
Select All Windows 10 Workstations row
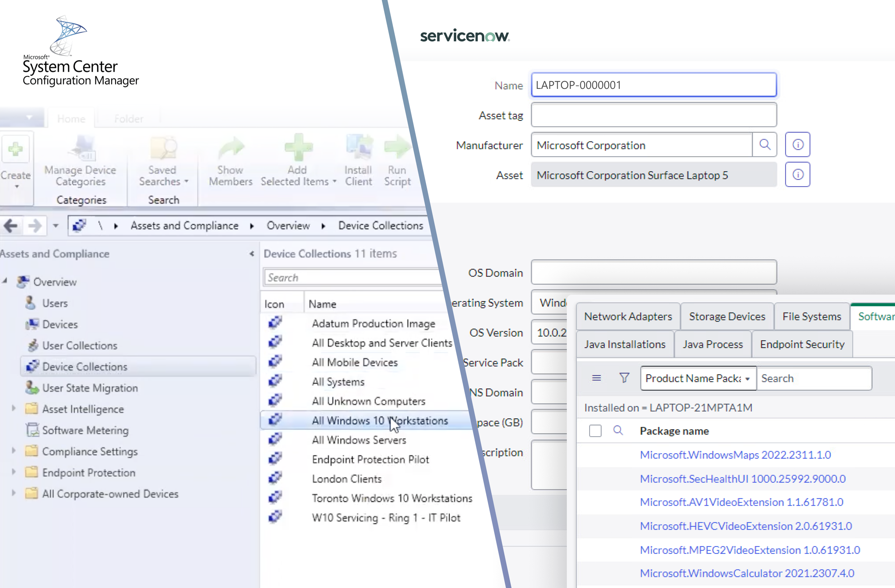pyautogui.click(x=367, y=420)
